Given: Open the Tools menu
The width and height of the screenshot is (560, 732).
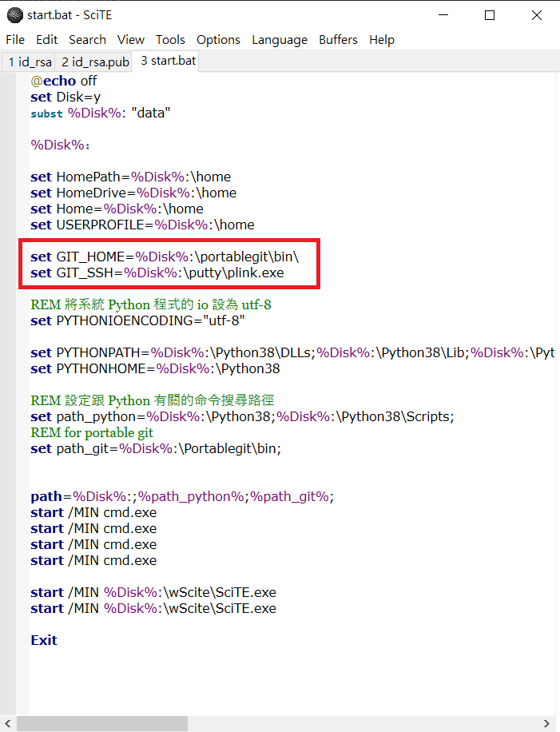Looking at the screenshot, I should click(x=170, y=40).
